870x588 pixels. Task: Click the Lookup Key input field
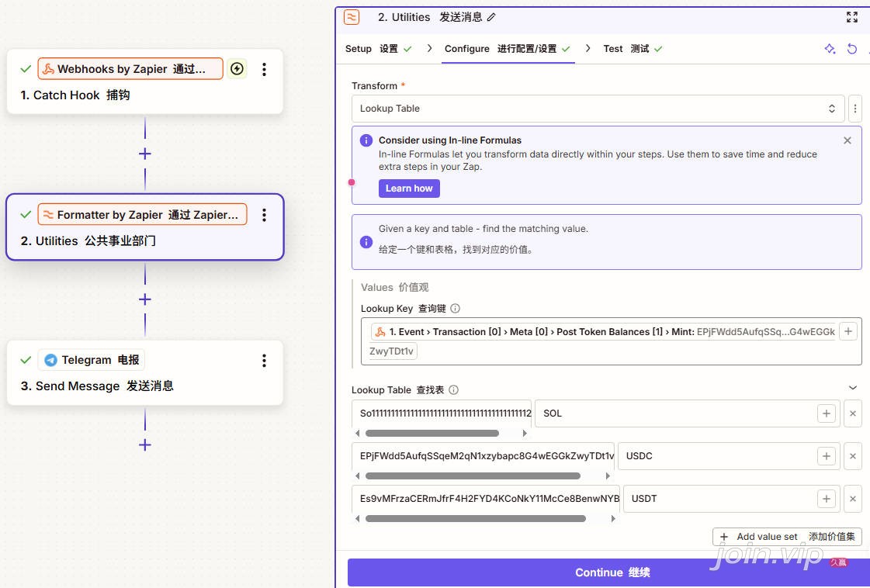click(x=611, y=341)
